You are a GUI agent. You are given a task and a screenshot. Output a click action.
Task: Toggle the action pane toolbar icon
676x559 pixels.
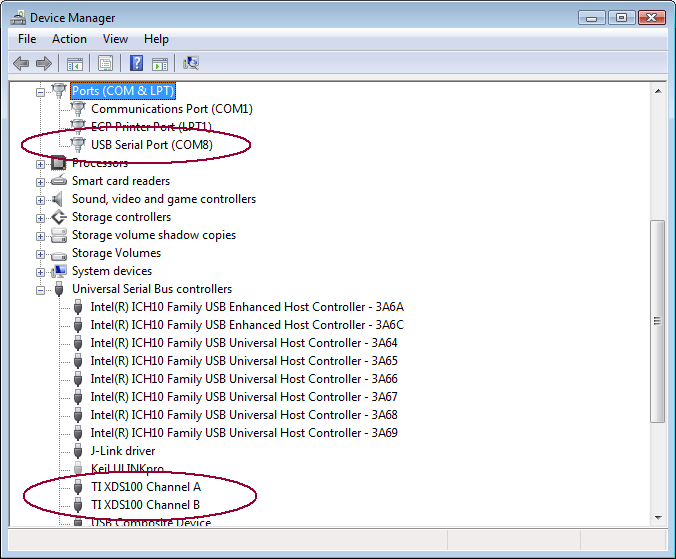click(160, 64)
